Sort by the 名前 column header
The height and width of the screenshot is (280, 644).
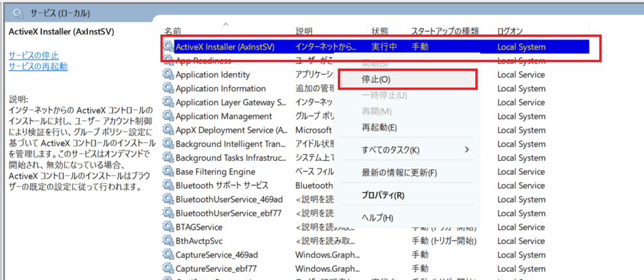173,31
